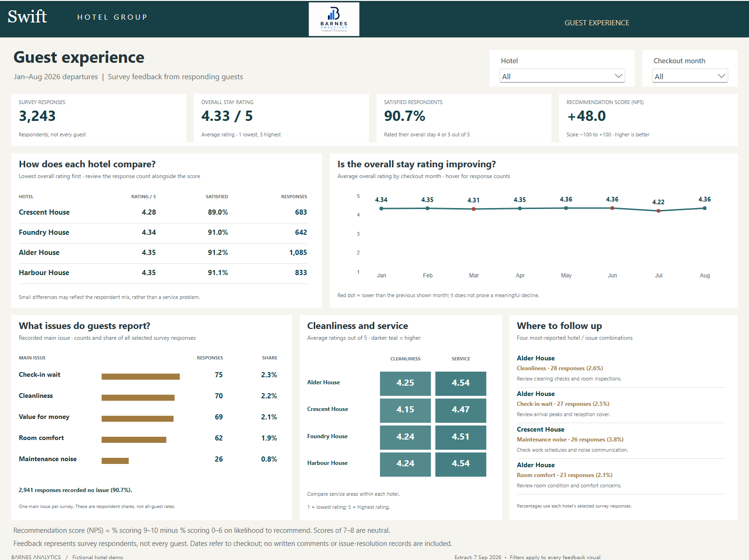This screenshot has width=749, height=560.
Task: Click Foundry House service cell 4.51
Action: pos(461,437)
